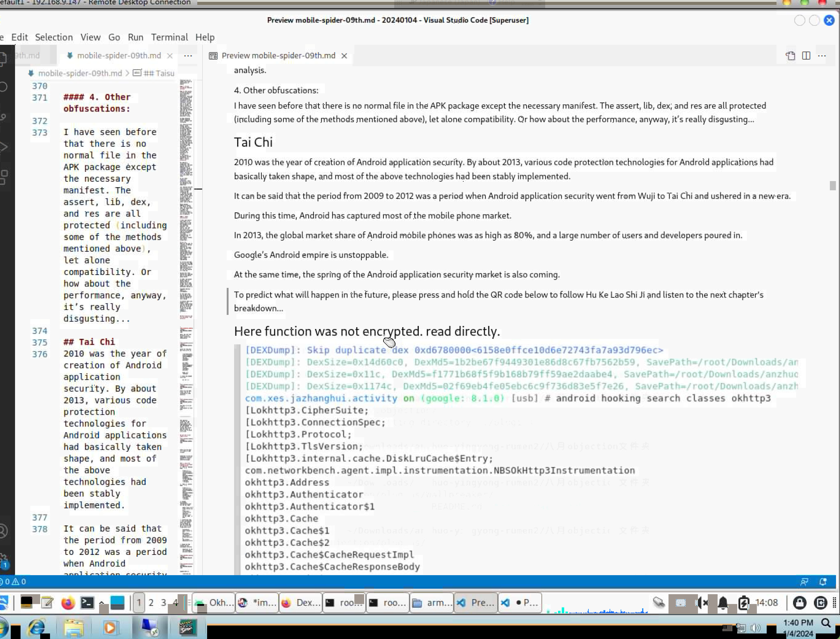Switch to '● P...' VS Code window in taskbar
The width and height of the screenshot is (840, 639).
[520, 603]
